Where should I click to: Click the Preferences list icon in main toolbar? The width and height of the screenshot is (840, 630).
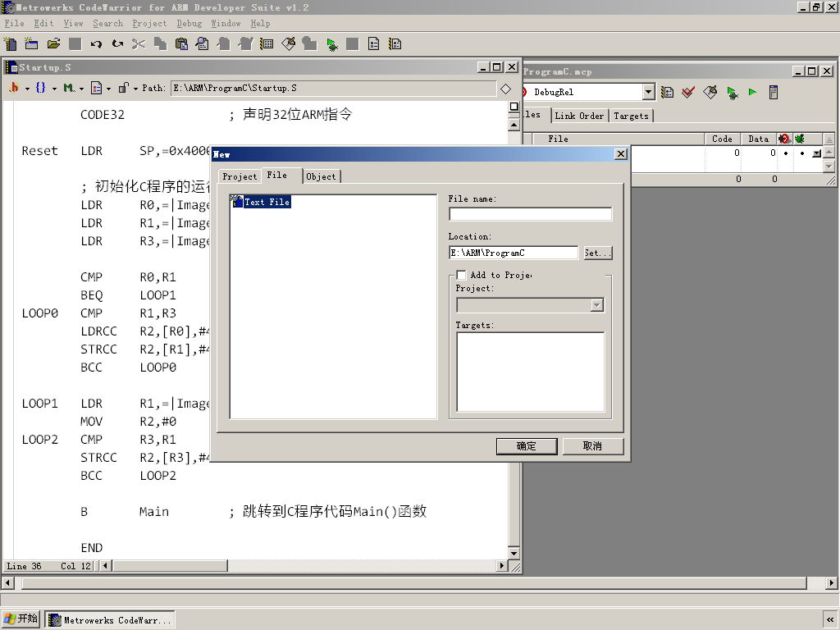tap(267, 44)
